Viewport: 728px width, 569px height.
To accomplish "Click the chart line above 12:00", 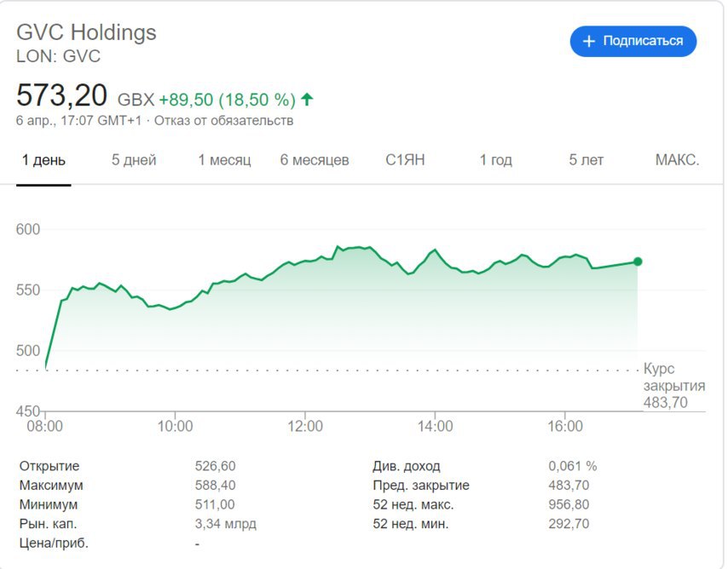I will [x=305, y=261].
